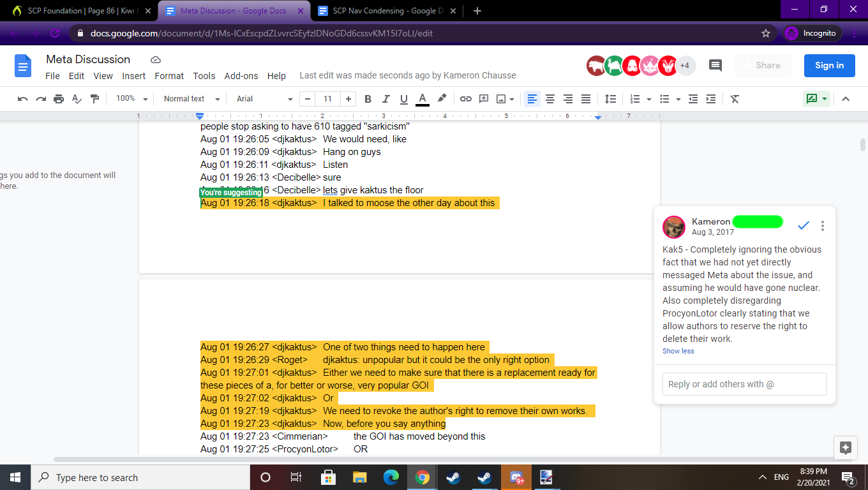Switch to SCP Nav Condensing tab
The height and width of the screenshot is (490, 868).
(385, 11)
